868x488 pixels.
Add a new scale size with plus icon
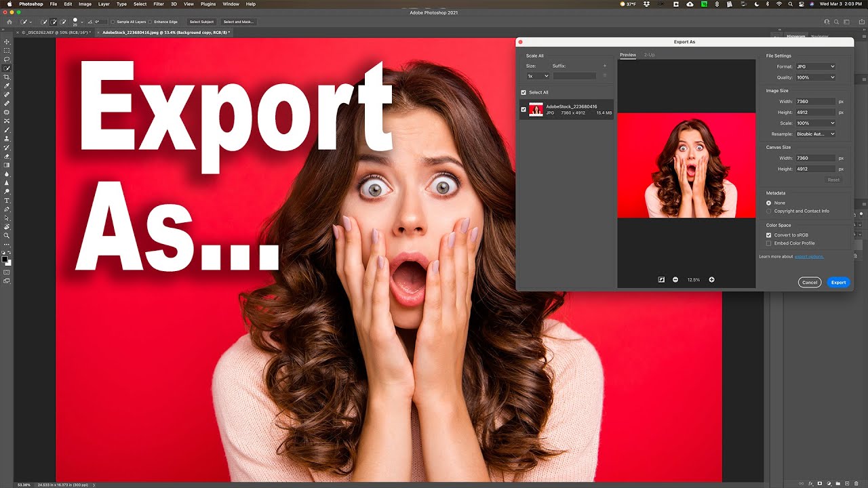604,66
